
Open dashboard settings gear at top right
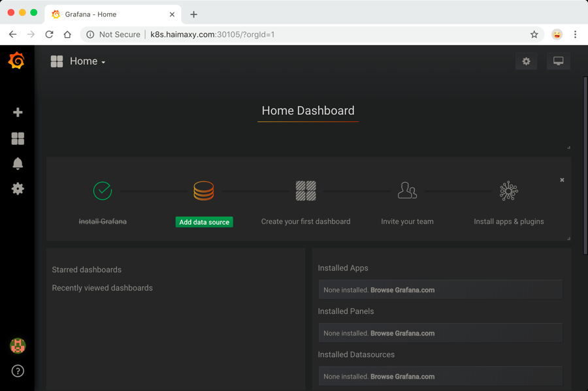[526, 61]
